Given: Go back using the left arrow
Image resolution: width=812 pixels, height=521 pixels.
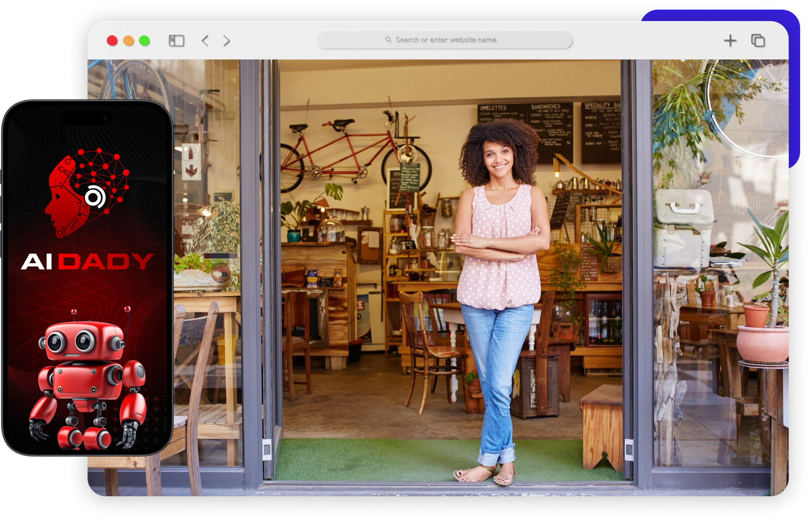Looking at the screenshot, I should 205,41.
